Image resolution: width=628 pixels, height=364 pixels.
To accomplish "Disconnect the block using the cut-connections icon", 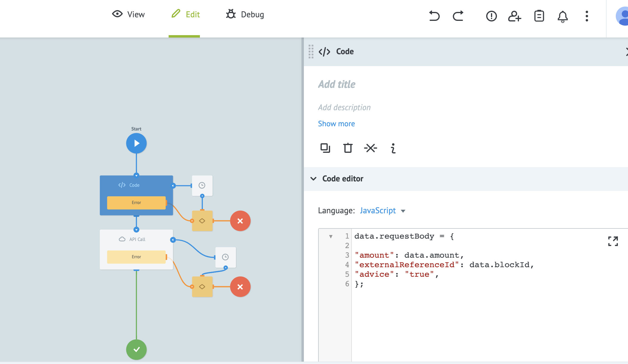I will 371,148.
